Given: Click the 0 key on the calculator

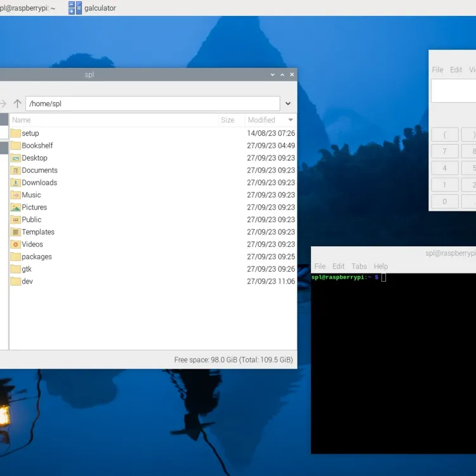Looking at the screenshot, I should click(445, 201).
